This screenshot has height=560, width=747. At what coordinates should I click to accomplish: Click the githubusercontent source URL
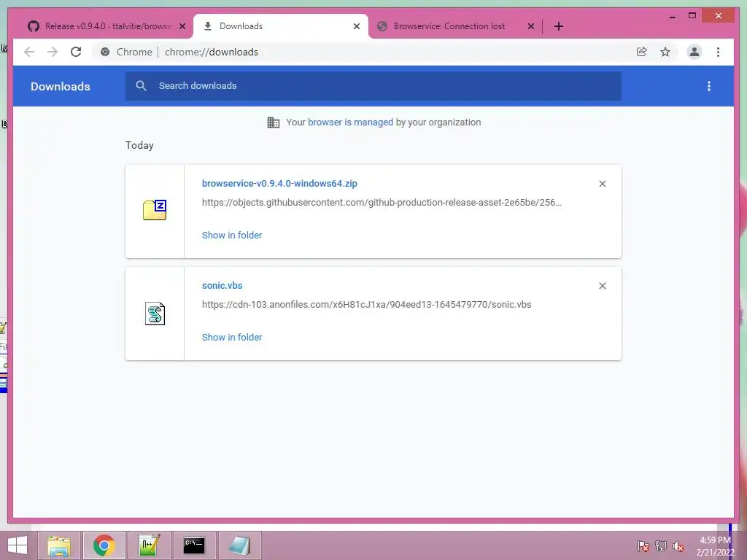[382, 203]
